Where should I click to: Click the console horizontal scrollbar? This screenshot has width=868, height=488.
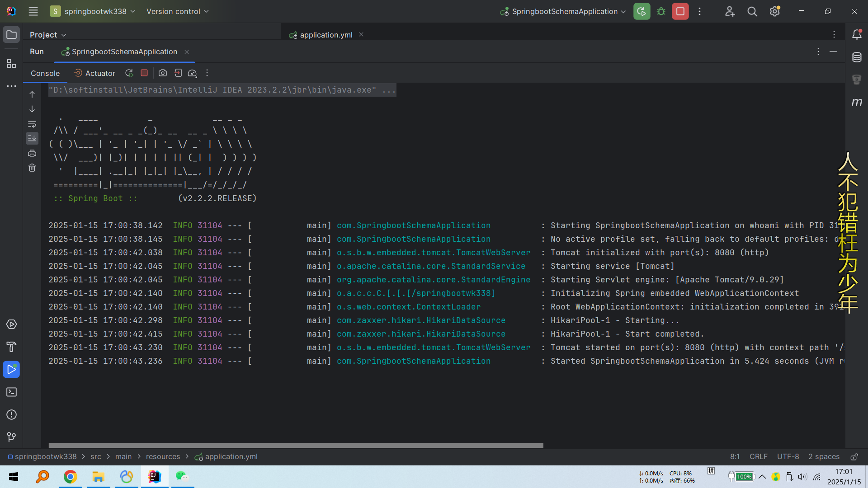coord(296,446)
